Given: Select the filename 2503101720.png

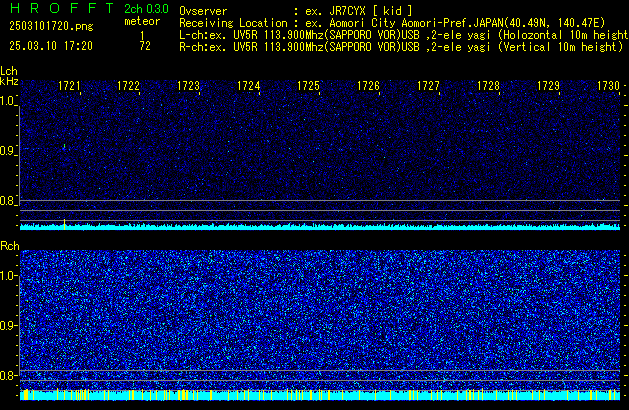Looking at the screenshot, I should 51,26.
